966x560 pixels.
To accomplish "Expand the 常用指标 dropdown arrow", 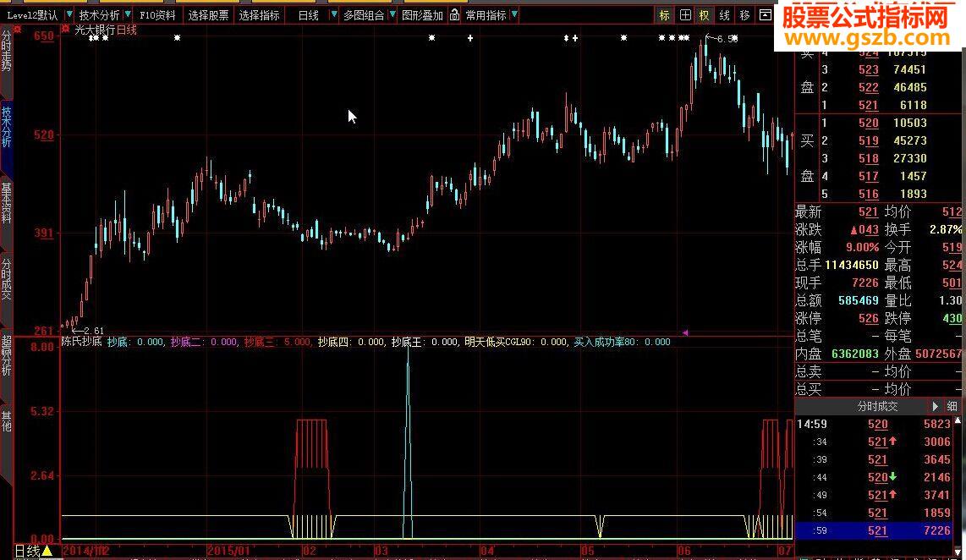I will pos(513,14).
